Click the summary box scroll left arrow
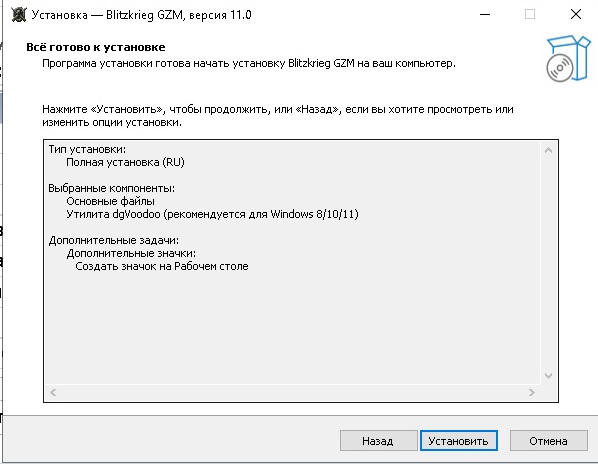598x464 pixels. click(x=53, y=392)
